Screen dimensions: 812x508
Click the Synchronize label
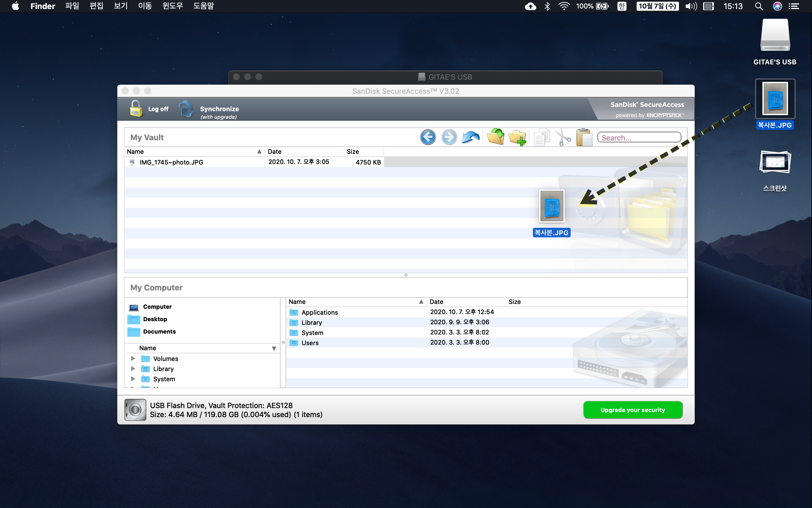219,109
